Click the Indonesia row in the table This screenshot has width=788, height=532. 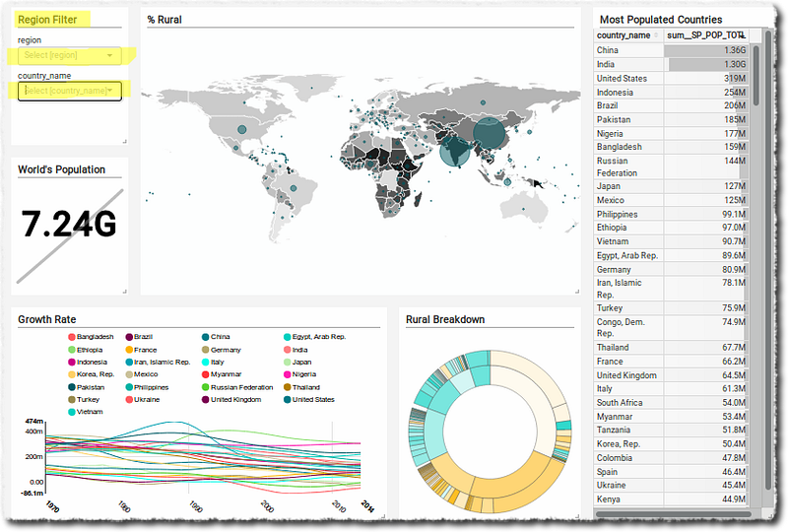point(671,93)
